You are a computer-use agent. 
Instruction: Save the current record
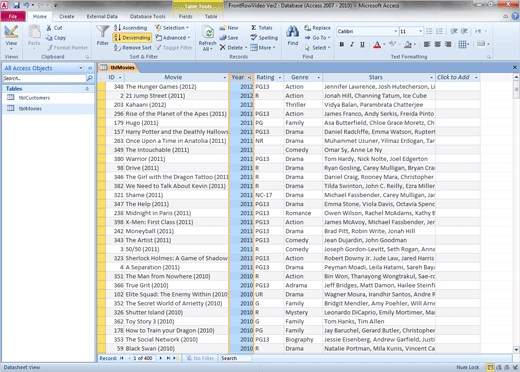[229, 38]
